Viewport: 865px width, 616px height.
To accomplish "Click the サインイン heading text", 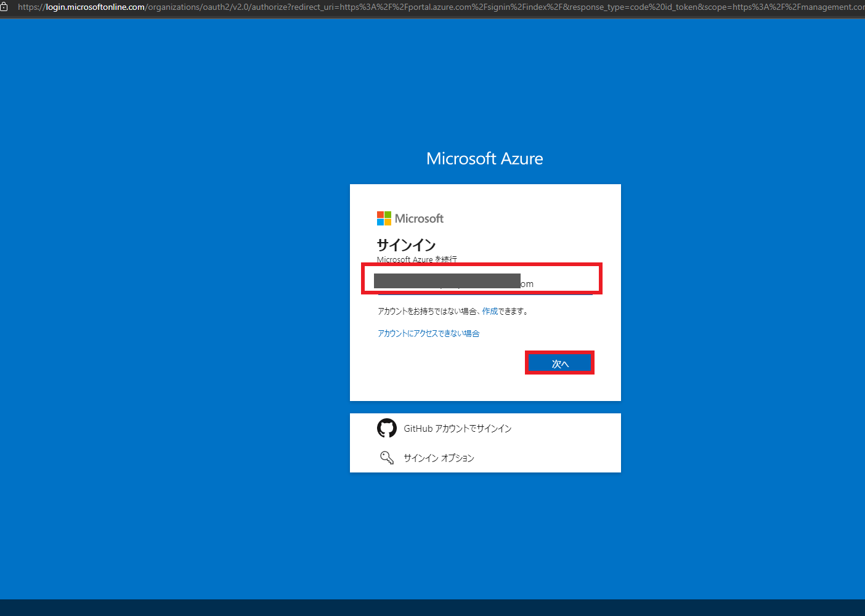I will [x=406, y=245].
